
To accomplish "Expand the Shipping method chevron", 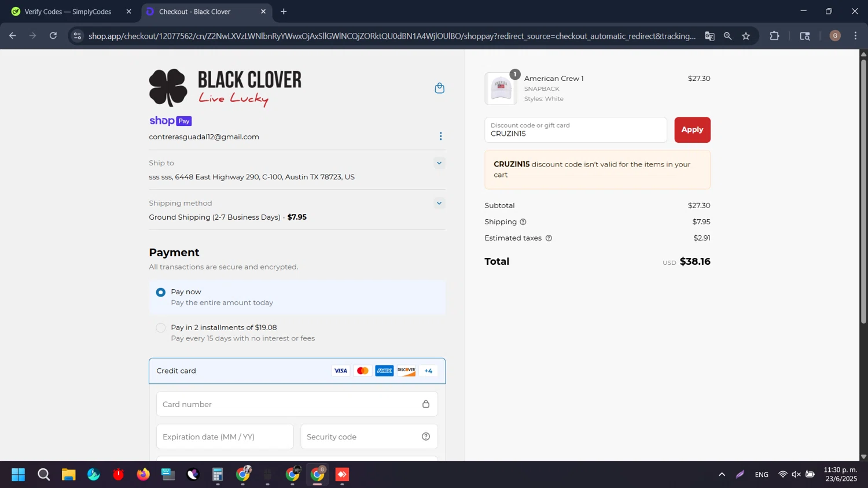I will (x=439, y=203).
